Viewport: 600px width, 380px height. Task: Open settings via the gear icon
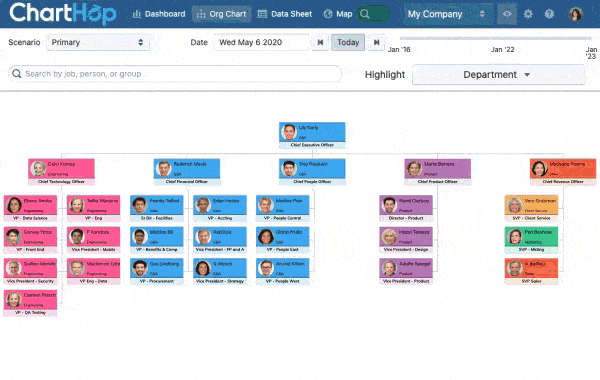(x=528, y=14)
